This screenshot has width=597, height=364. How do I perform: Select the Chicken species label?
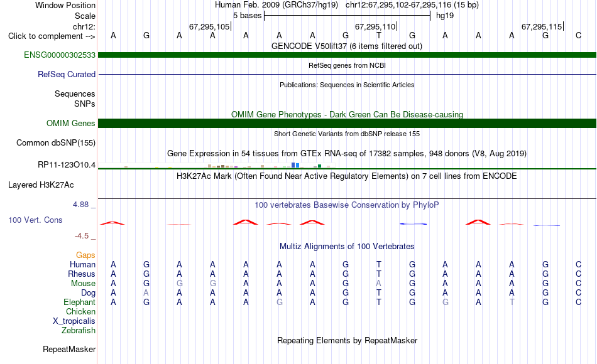80,311
